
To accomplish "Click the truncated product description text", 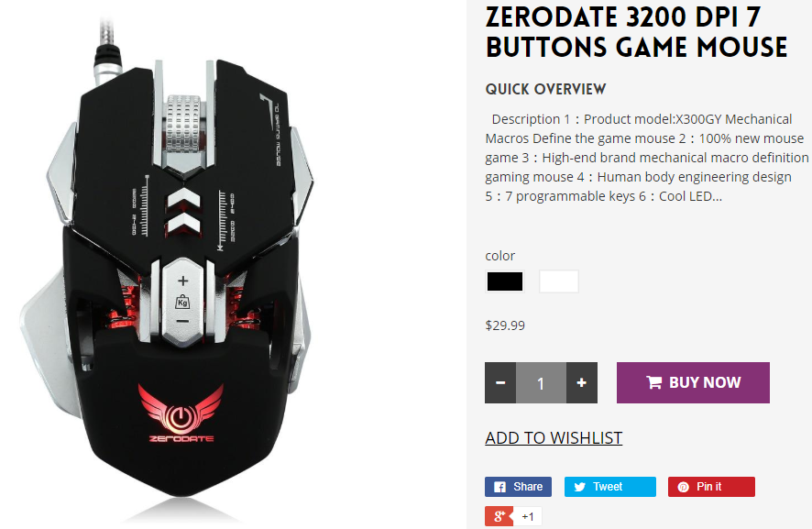I will click(647, 158).
